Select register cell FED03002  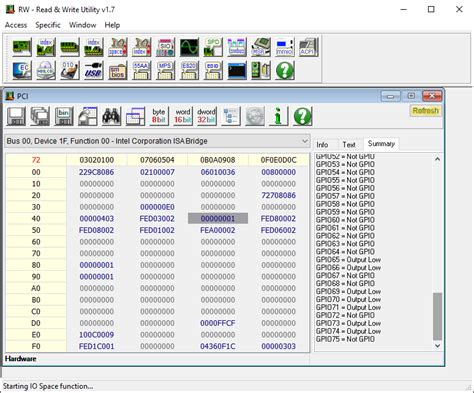[x=157, y=219]
